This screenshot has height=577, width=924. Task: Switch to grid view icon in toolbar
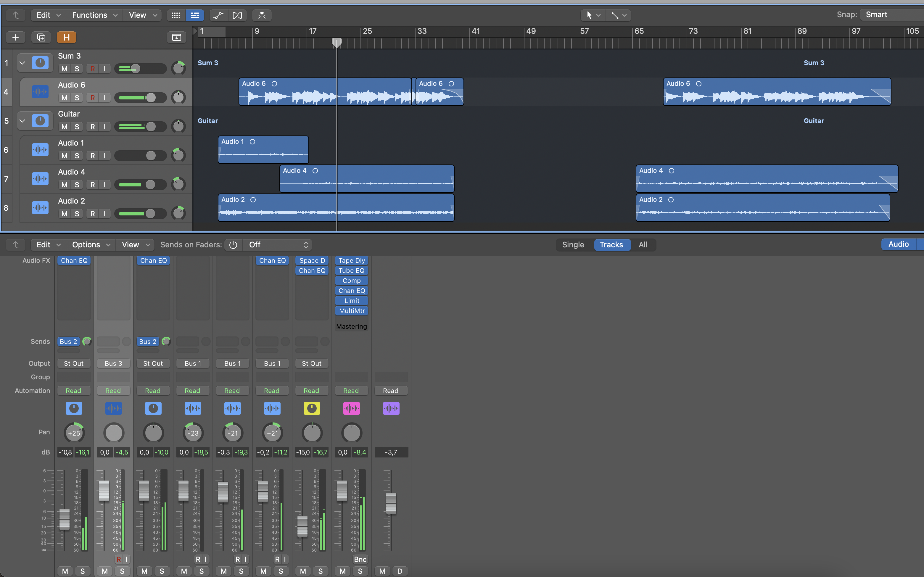pyautogui.click(x=176, y=15)
